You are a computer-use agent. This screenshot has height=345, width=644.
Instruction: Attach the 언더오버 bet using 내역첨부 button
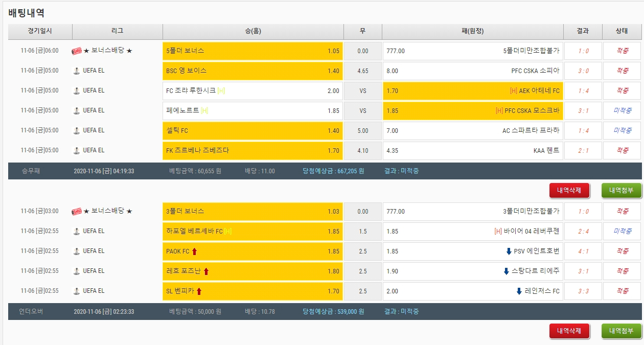(621, 331)
